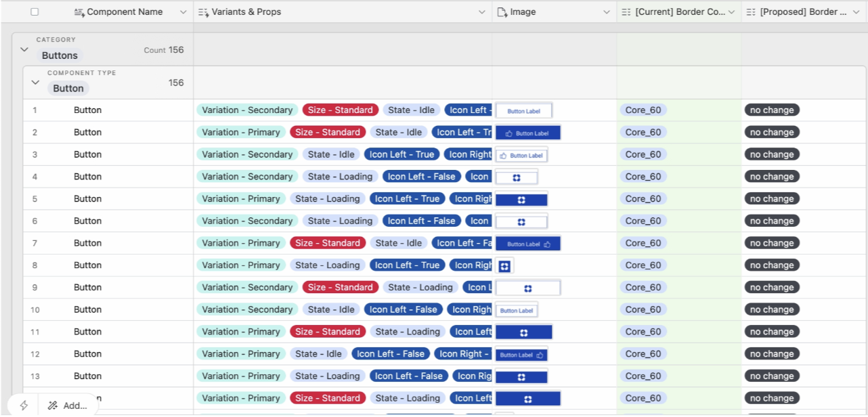This screenshot has height=417, width=868.
Task: Click the Button component type label pill
Action: tap(68, 88)
